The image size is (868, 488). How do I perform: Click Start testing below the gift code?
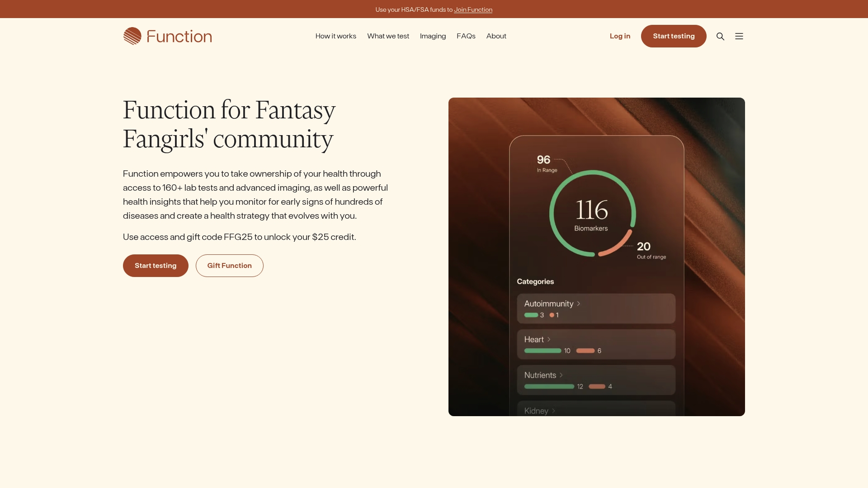pos(156,266)
